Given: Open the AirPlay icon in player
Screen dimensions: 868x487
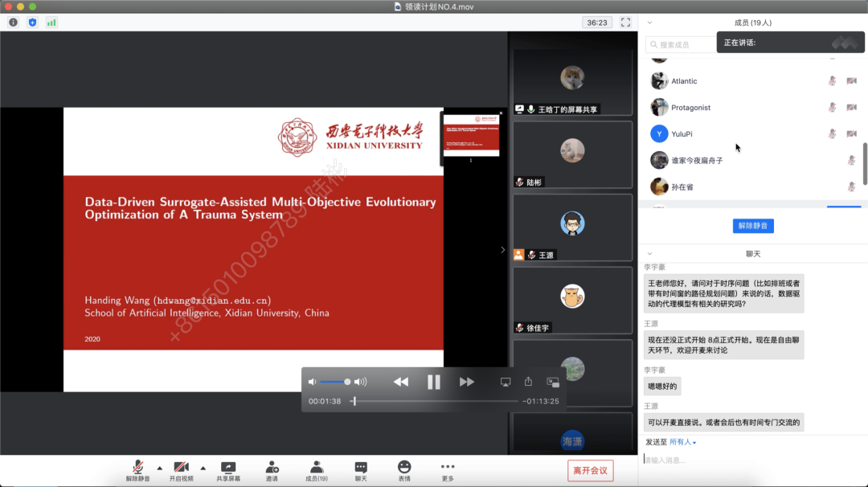Looking at the screenshot, I should pyautogui.click(x=506, y=382).
